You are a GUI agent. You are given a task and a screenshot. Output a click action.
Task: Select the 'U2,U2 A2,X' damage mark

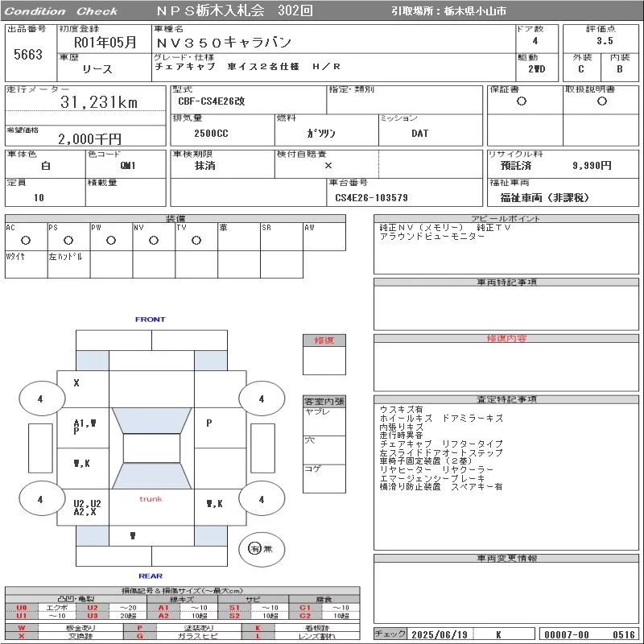[87, 508]
